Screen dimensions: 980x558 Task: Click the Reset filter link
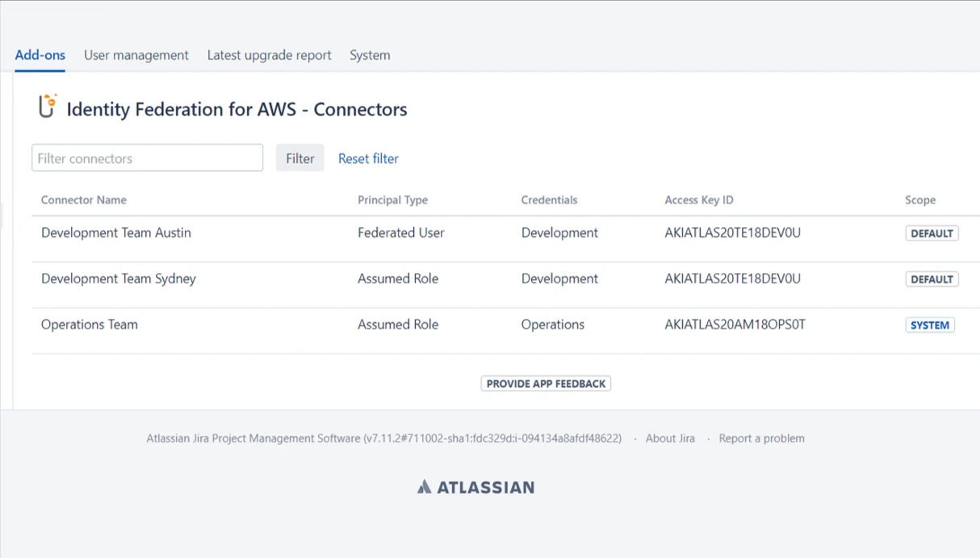point(368,158)
